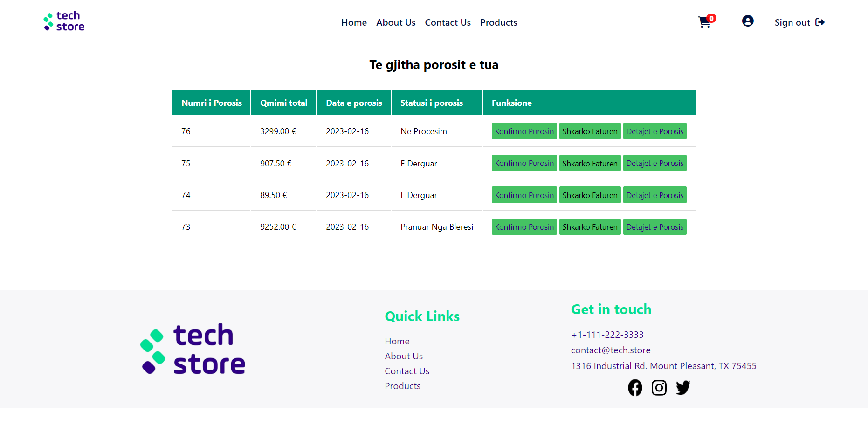Open About Us in top navigation
Screen dimensions: 868x439
point(396,22)
